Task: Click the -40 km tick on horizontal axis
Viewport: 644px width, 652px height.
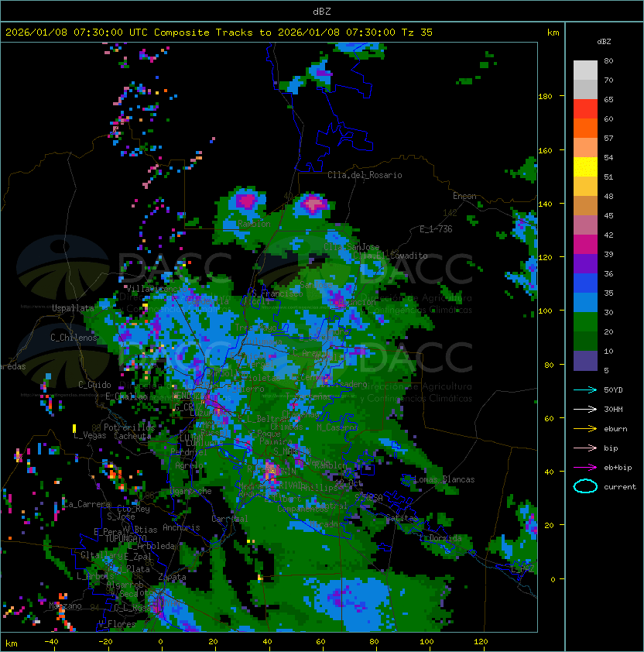Action: (x=51, y=642)
